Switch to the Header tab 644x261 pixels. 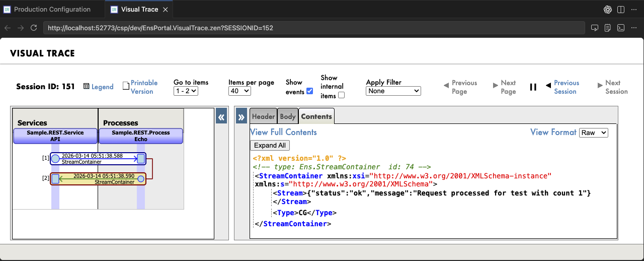(x=263, y=116)
